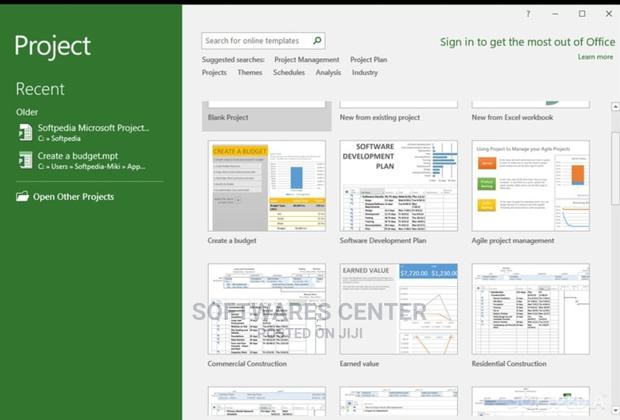Select New from Excel workbook template
The width and height of the screenshot is (620, 420).
530,112
